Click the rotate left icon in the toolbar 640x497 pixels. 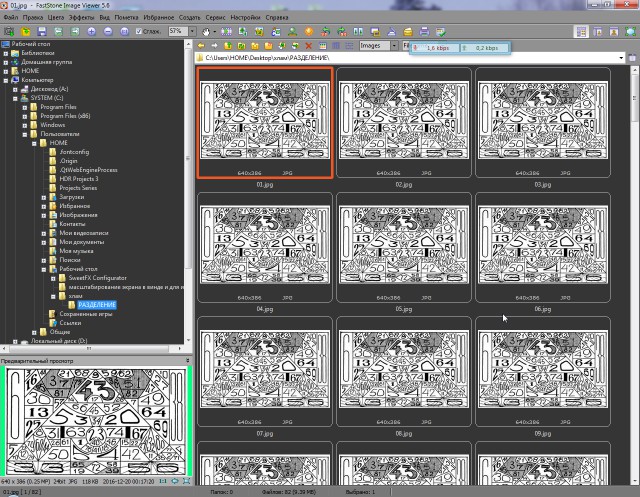click(x=325, y=31)
